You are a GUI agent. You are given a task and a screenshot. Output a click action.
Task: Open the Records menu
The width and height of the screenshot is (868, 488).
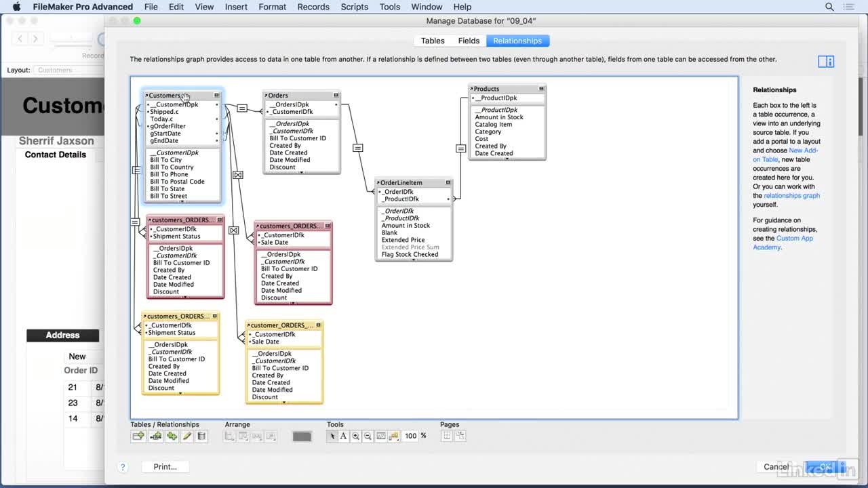(x=313, y=7)
